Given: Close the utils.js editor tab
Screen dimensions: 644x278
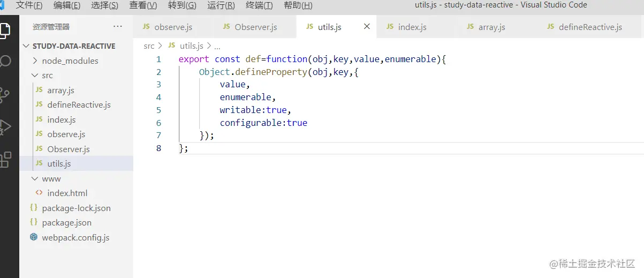Looking at the screenshot, I should point(367,27).
